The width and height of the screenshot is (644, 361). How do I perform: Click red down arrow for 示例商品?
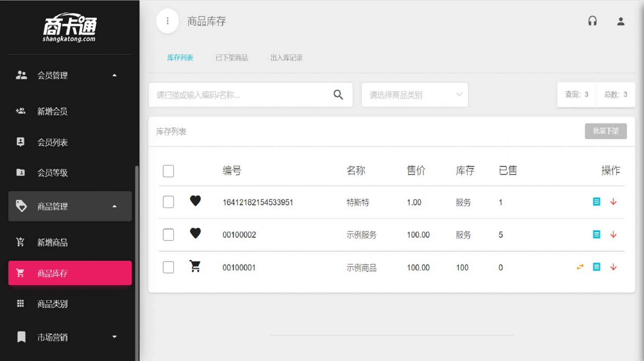pos(613,267)
